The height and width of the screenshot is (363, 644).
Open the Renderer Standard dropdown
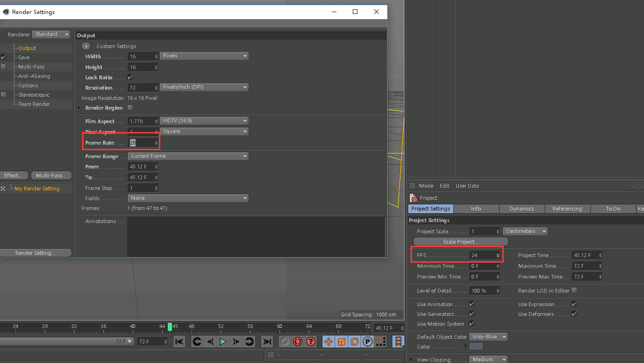(x=51, y=35)
